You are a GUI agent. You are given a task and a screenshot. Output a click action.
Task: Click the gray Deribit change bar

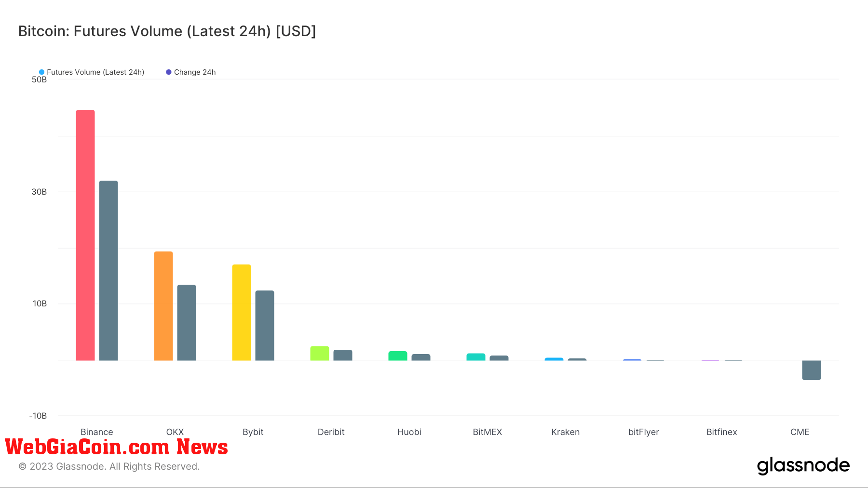pos(343,355)
